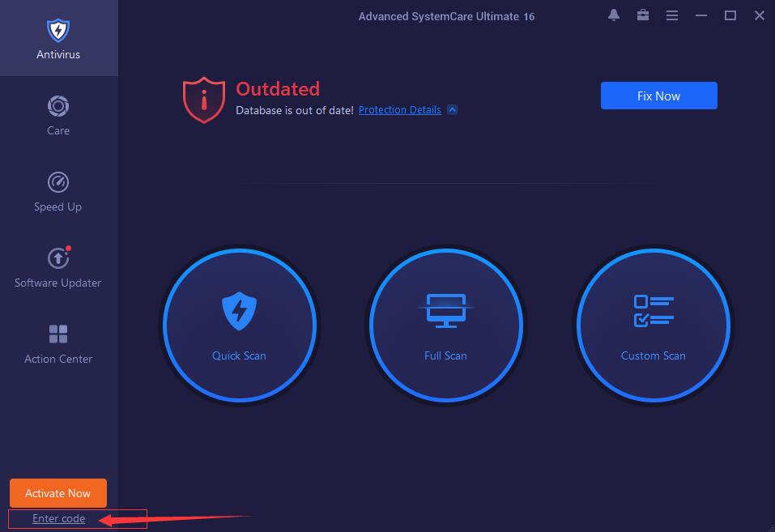
Task: Click the Fix Now button
Action: coord(659,96)
